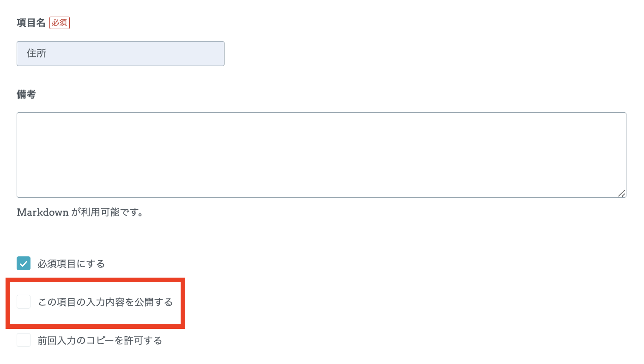Viewport: 644px width, 364px height.
Task: Place cursor after 住所 text in field
Action: [x=47, y=54]
